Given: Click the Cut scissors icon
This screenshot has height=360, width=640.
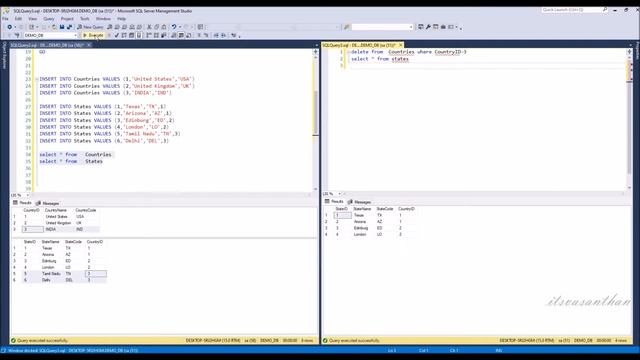Looking at the screenshot, I should 149,27.
